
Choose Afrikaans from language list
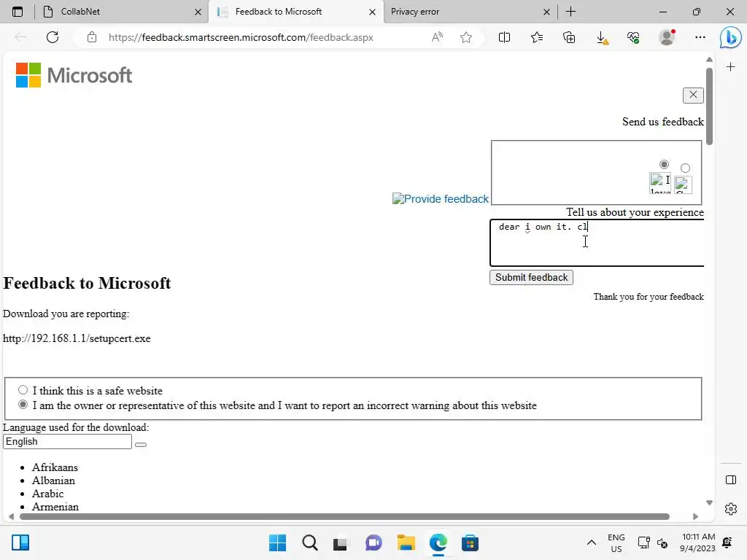(x=55, y=467)
